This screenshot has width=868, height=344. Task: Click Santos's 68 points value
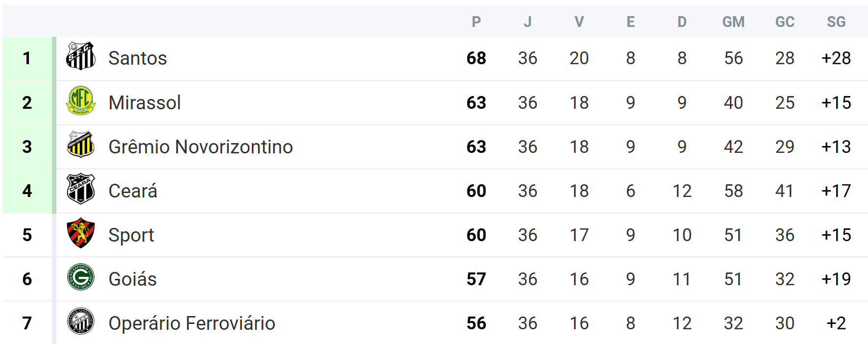tap(476, 58)
